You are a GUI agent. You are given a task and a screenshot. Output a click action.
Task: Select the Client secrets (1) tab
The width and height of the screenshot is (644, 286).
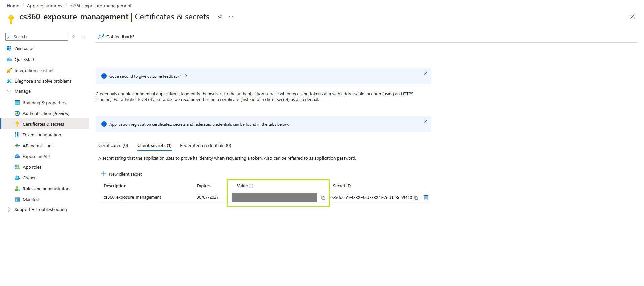pos(154,146)
